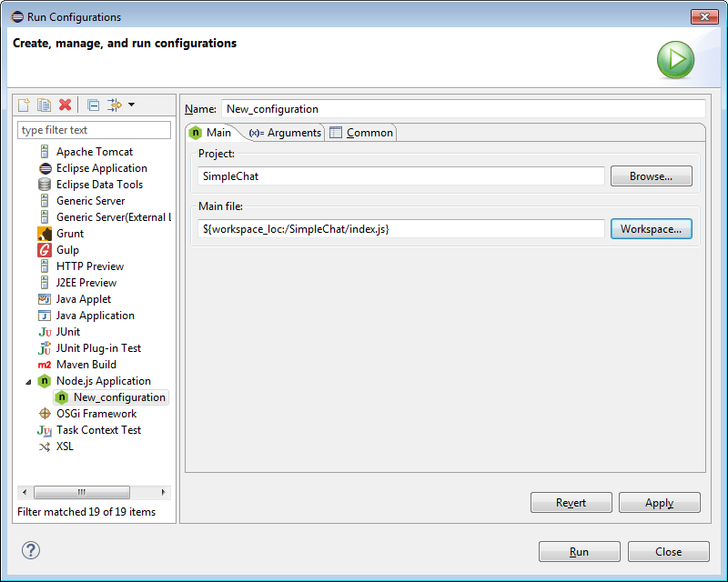The height and width of the screenshot is (582, 728).
Task: Click the Grunt icon
Action: [45, 234]
